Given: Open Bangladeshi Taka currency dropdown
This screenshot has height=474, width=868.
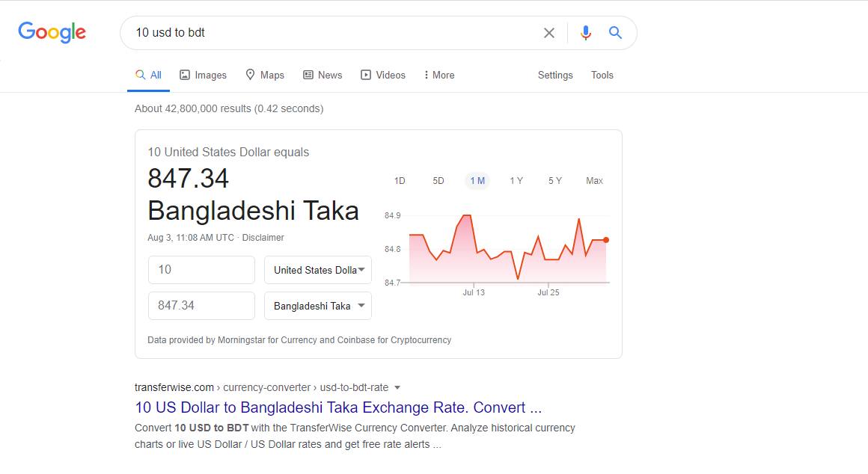Looking at the screenshot, I should point(318,306).
